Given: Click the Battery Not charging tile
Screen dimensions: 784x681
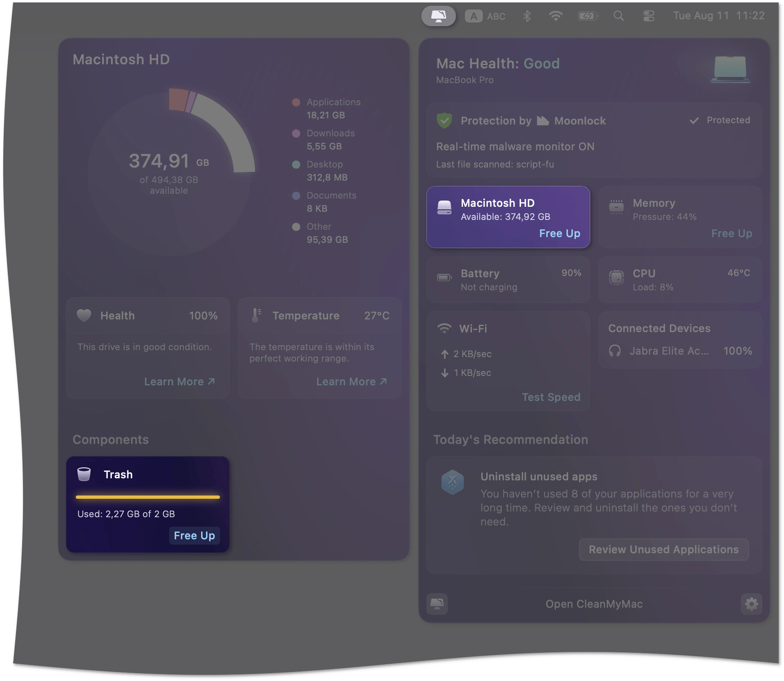Looking at the screenshot, I should [x=508, y=280].
